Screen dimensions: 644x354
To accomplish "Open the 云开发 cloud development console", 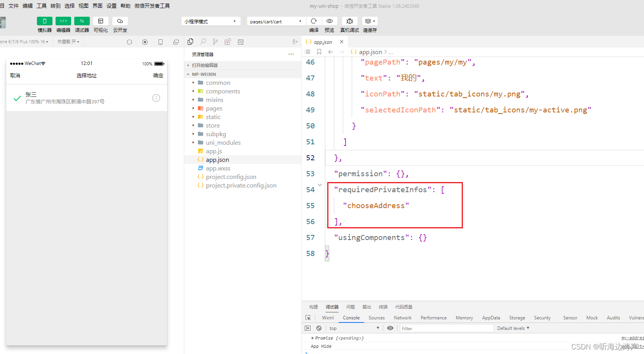I will point(119,25).
